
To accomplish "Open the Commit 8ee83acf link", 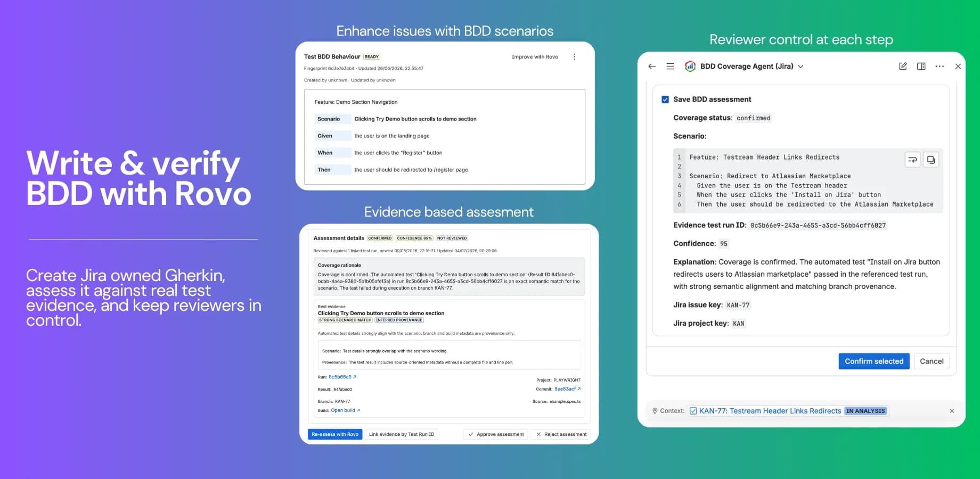I will coord(567,389).
